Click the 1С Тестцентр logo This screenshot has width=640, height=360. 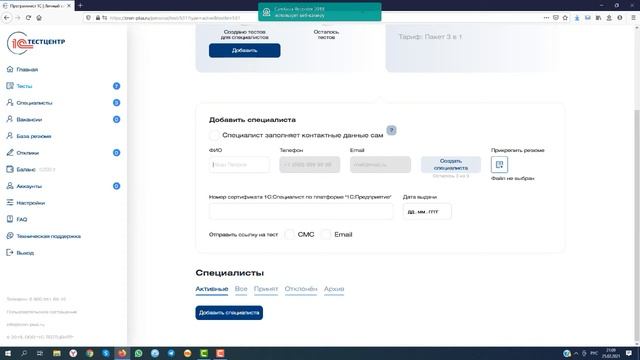pyautogui.click(x=36, y=42)
